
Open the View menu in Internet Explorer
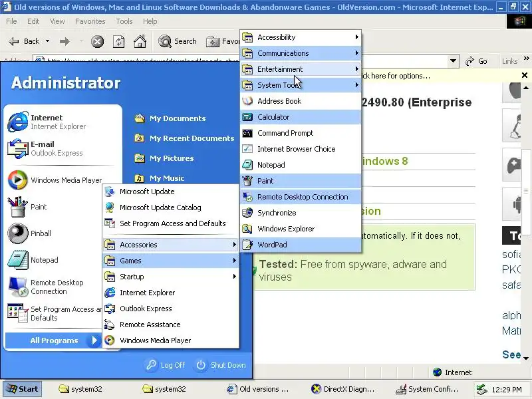57,21
